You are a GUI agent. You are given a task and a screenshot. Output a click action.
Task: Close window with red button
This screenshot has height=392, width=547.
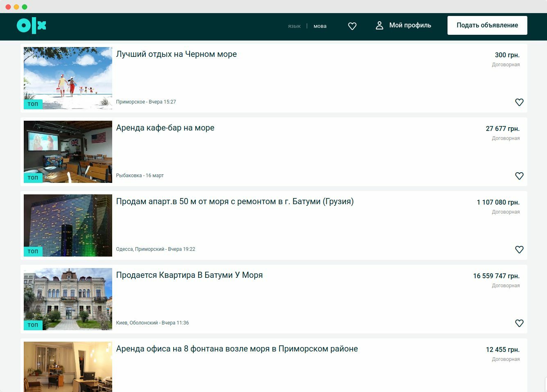[x=8, y=7]
